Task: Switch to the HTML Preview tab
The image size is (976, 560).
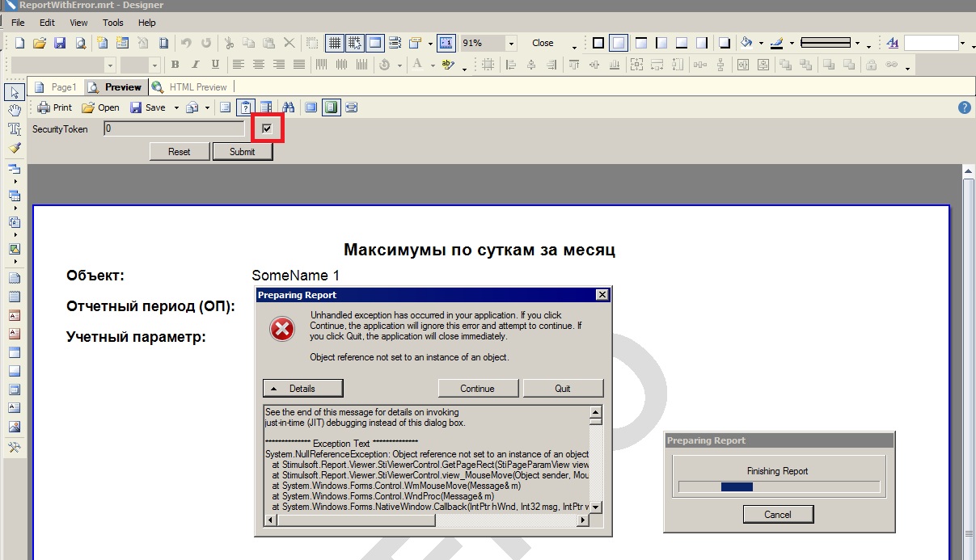Action: tap(191, 87)
